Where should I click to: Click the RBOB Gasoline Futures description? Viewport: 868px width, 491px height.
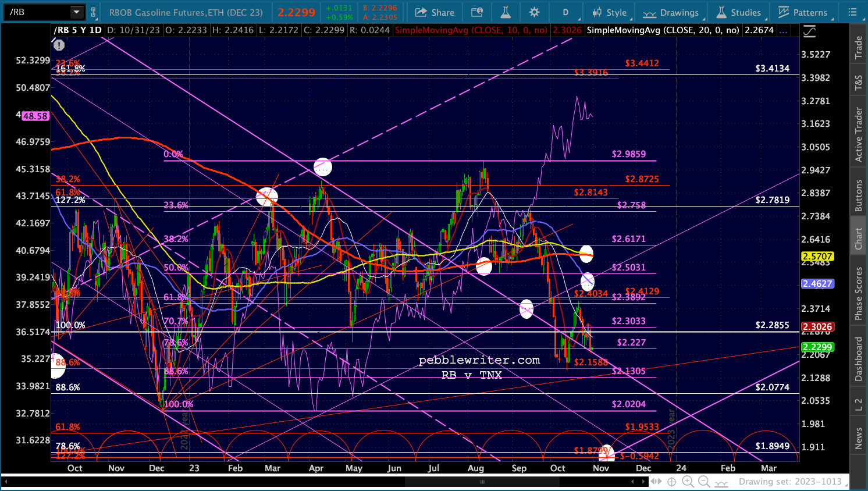186,12
